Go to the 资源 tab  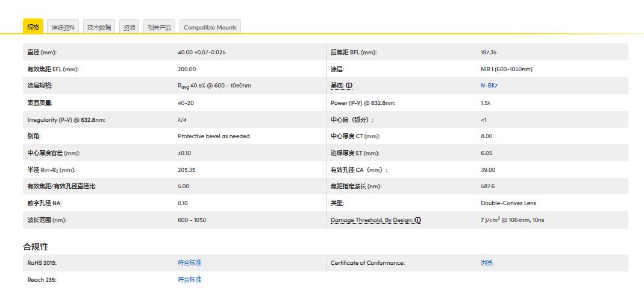pyautogui.click(x=130, y=27)
